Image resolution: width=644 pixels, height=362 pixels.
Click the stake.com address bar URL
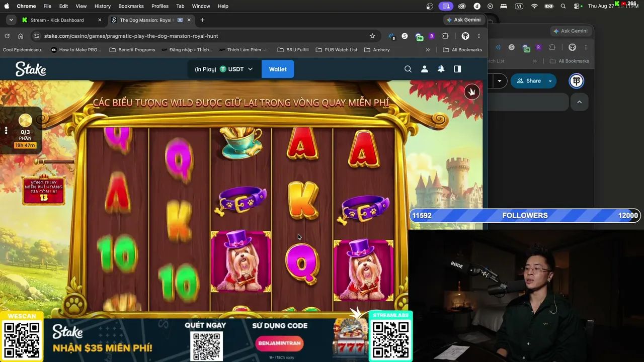coord(131,36)
